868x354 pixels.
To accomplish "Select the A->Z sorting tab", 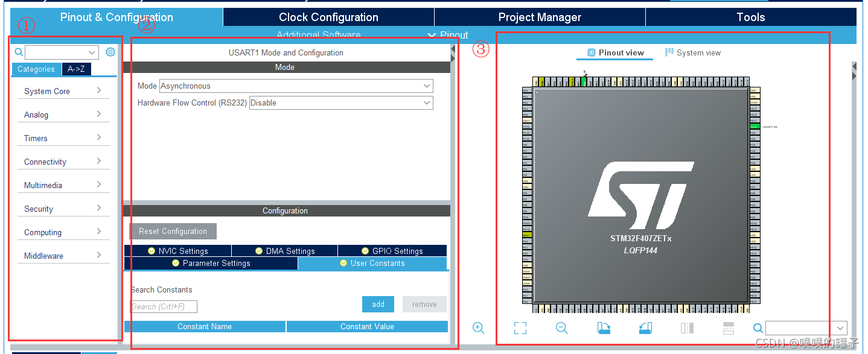I will coord(76,69).
